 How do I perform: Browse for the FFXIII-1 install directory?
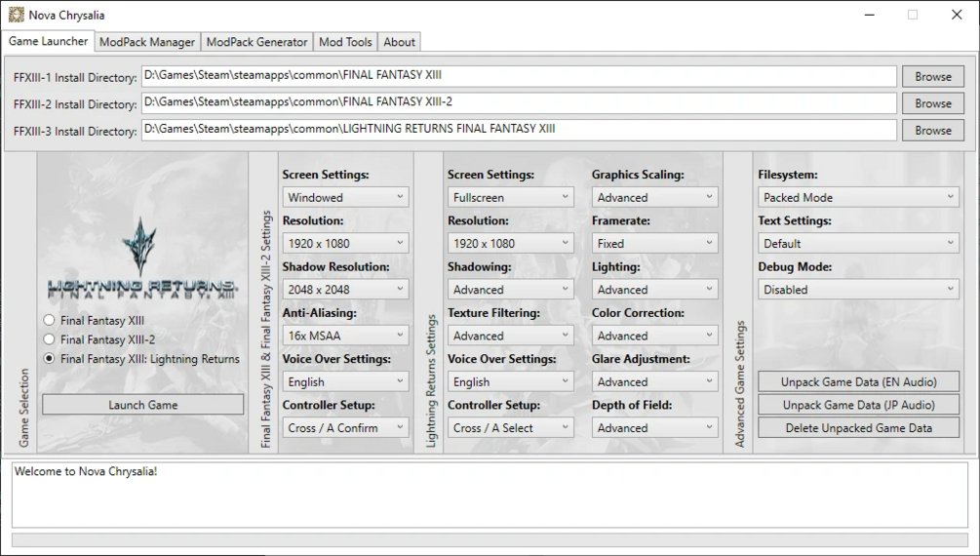click(x=932, y=76)
